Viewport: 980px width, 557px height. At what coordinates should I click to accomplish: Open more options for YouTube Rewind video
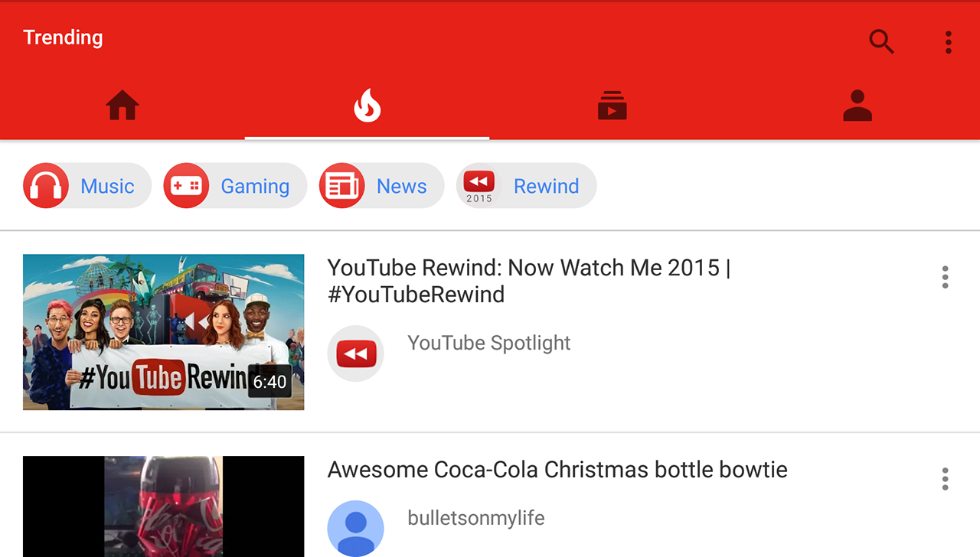click(946, 277)
